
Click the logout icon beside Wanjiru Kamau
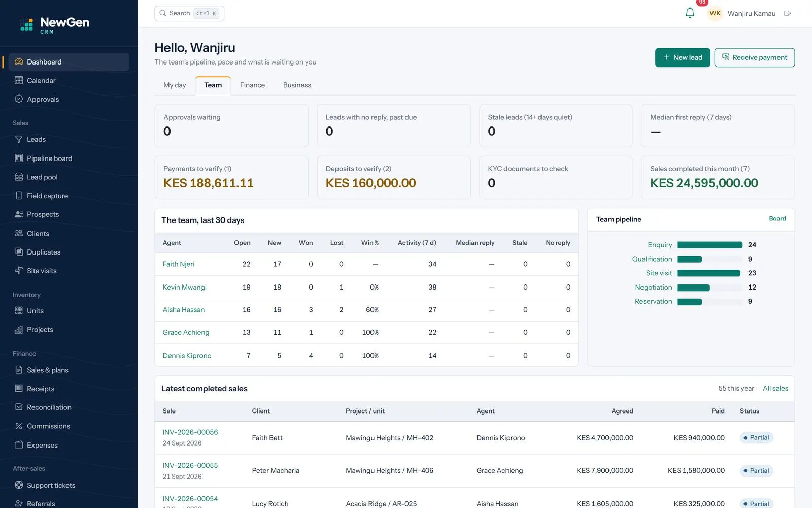pos(788,13)
